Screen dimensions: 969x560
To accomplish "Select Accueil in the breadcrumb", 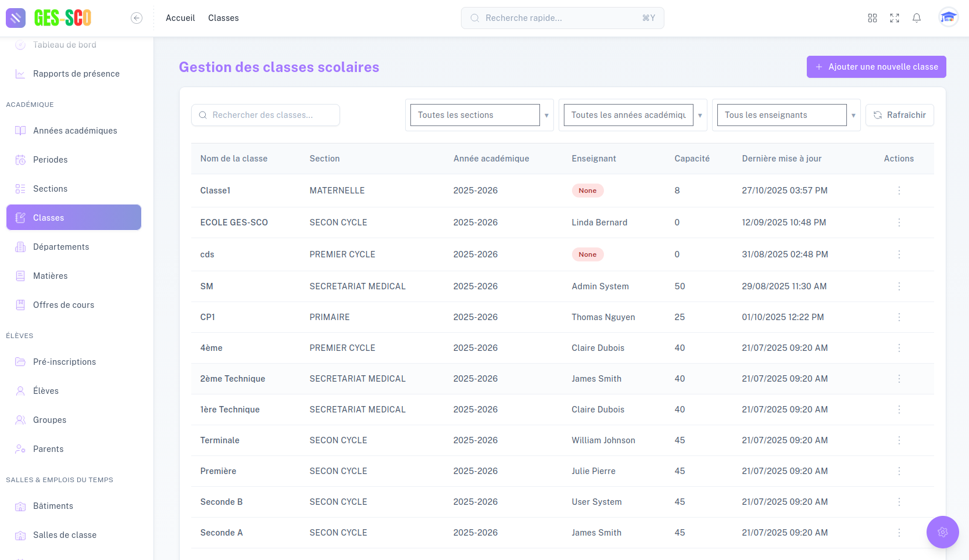I will [x=180, y=18].
